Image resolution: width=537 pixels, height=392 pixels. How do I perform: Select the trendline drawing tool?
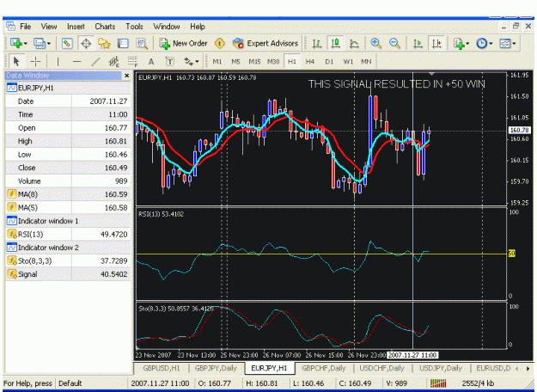coord(95,62)
